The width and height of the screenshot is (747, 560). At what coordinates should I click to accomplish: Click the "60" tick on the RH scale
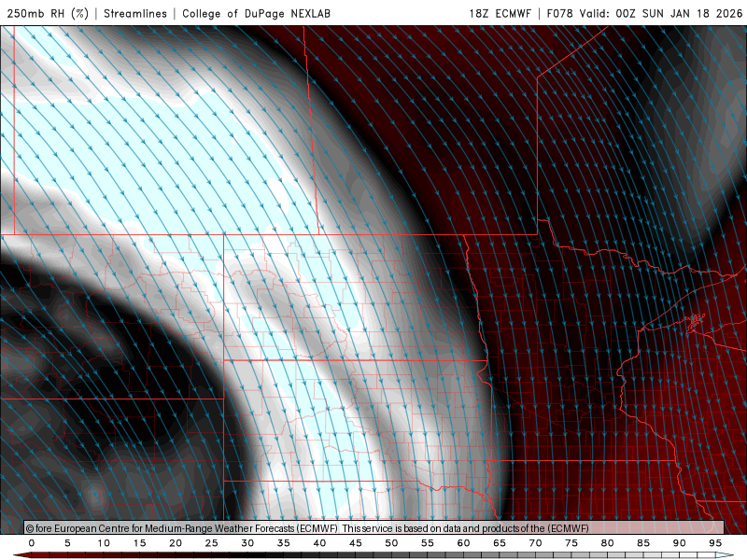pyautogui.click(x=463, y=543)
